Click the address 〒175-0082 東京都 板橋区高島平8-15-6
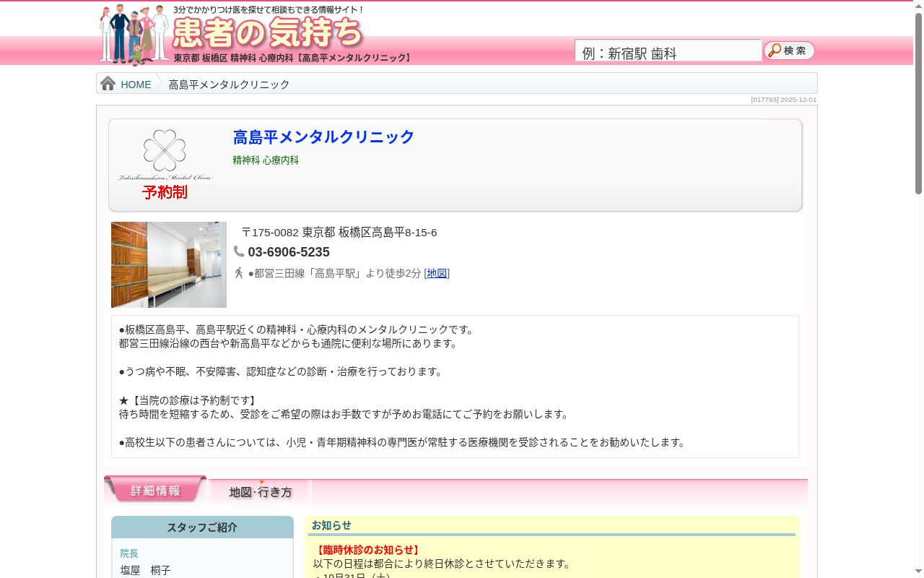This screenshot has width=924, height=578. 339,233
